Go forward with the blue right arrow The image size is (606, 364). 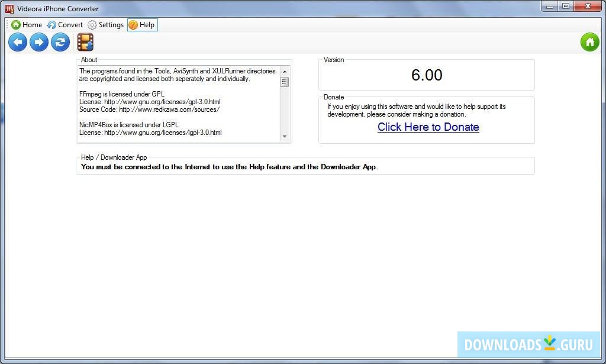[39, 42]
